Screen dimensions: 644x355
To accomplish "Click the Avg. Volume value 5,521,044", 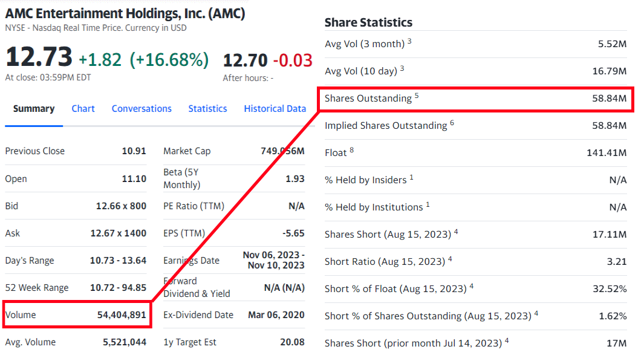I will click(x=125, y=342).
